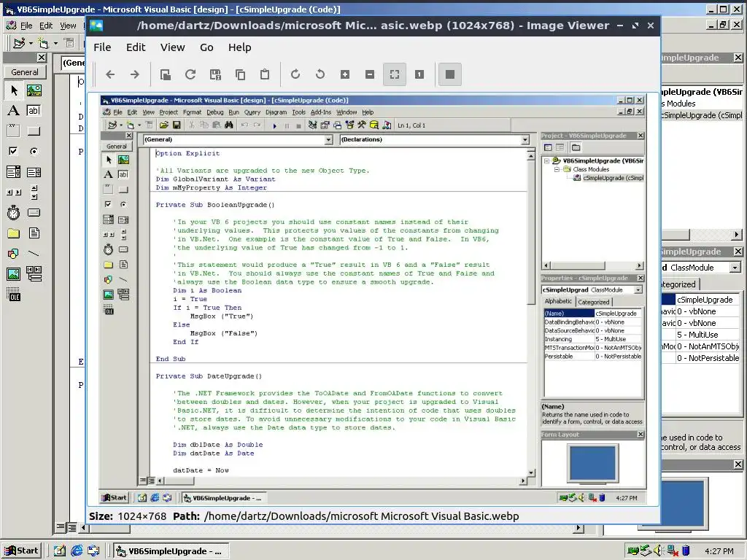747x560 pixels.
Task: Select the OptionButton control in pictured toolbox inside viewer
Action: click(x=123, y=204)
